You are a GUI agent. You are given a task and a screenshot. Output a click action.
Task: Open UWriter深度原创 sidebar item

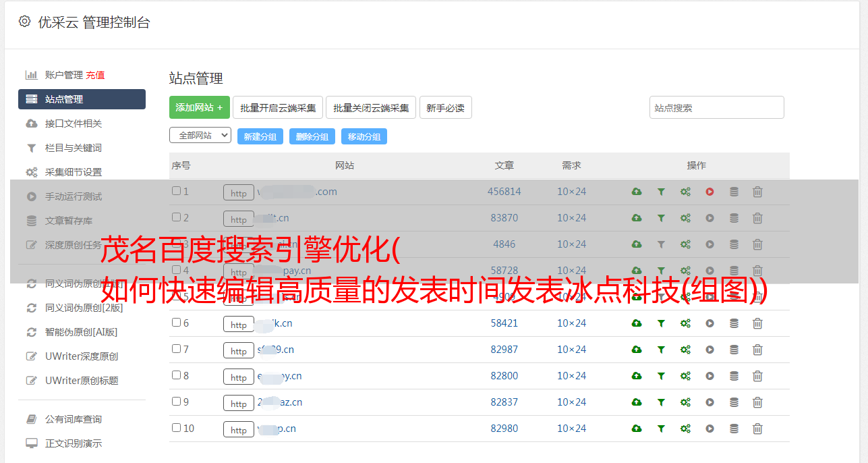coord(82,356)
